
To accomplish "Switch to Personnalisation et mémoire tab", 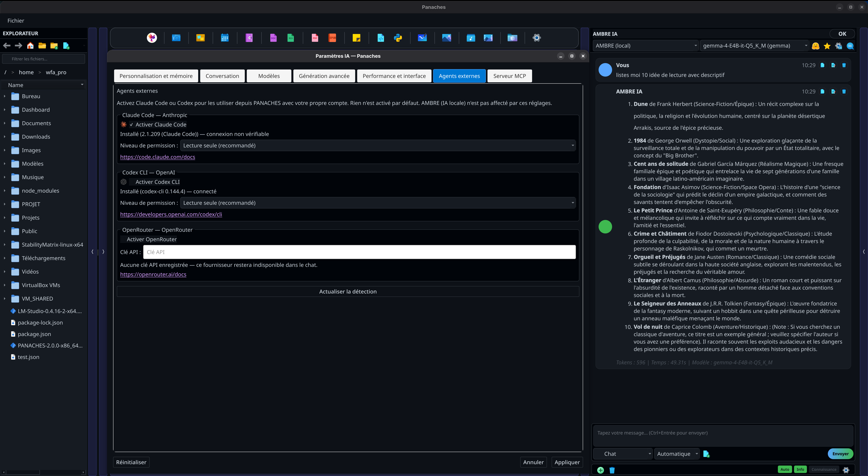I will coord(156,76).
